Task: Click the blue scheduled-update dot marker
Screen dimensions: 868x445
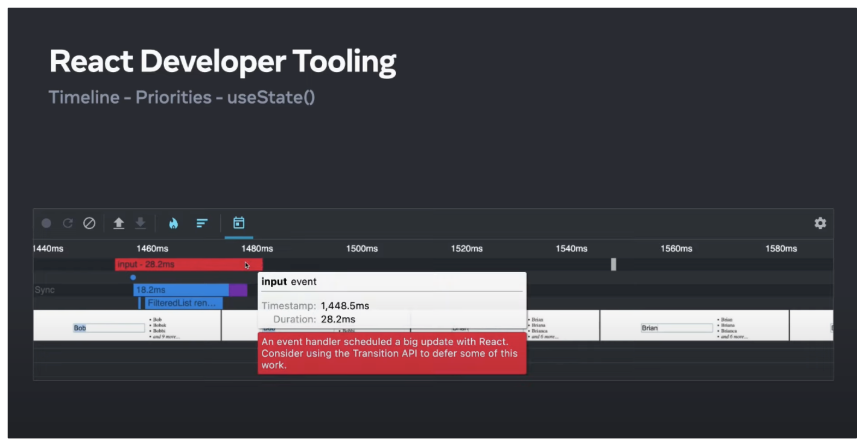Action: 133,278
